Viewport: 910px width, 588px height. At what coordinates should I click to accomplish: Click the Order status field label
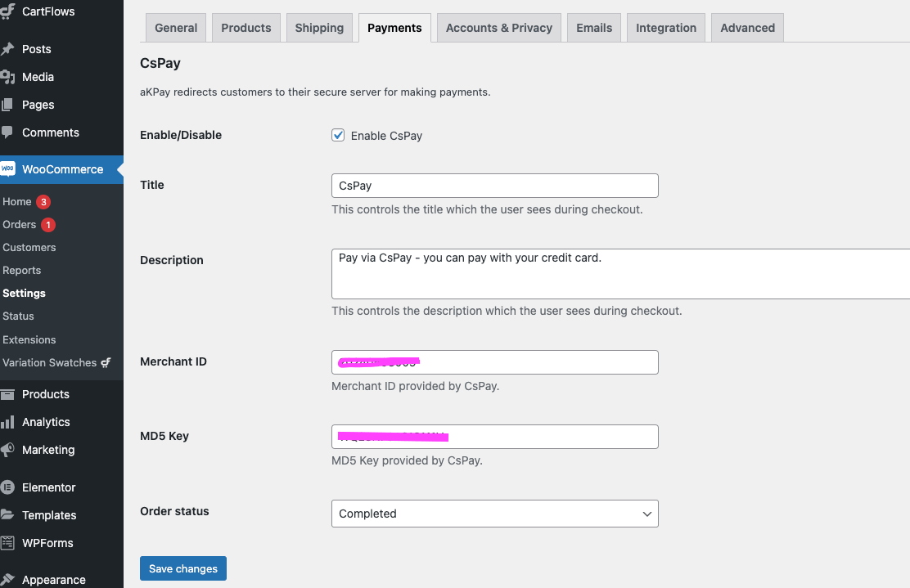click(x=174, y=511)
